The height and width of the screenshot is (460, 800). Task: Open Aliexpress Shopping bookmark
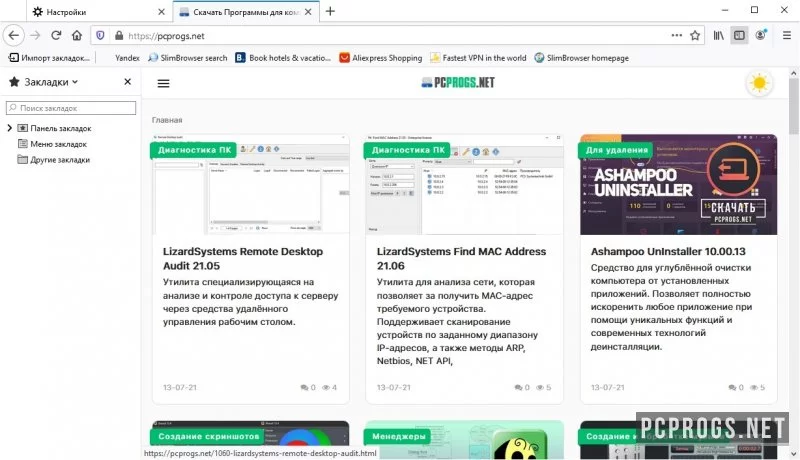[381, 58]
